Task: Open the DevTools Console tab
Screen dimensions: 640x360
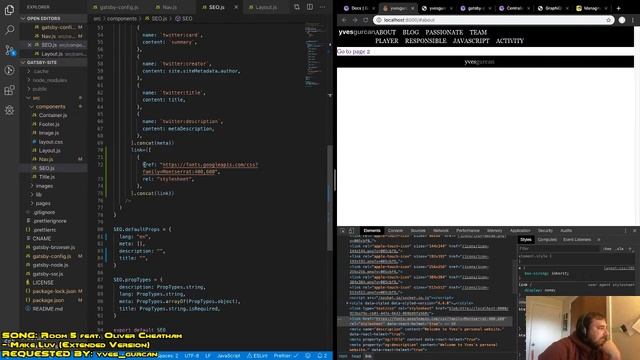Action: click(x=395, y=231)
